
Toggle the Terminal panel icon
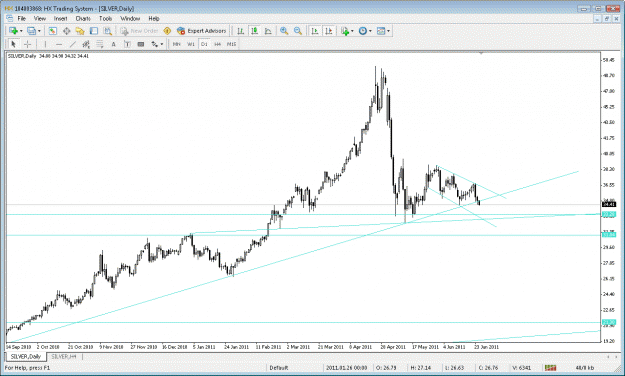(94, 31)
